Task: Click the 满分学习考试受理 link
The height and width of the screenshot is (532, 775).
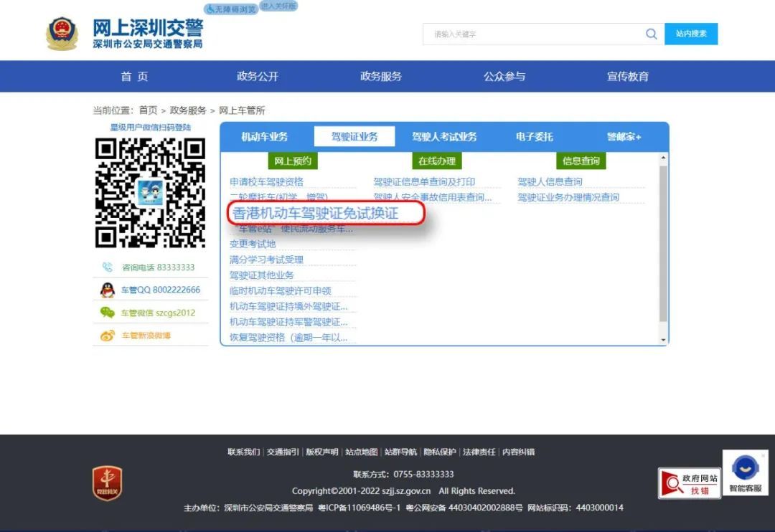Action: point(266,260)
